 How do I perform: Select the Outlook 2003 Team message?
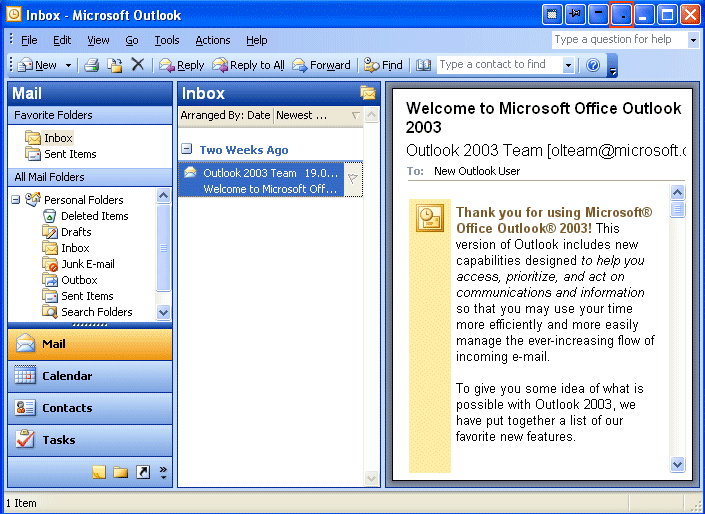261,180
